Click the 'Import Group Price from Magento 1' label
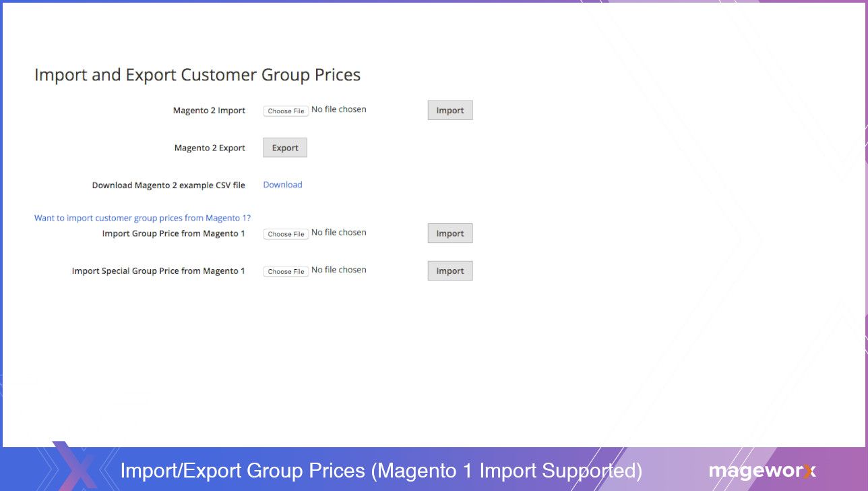The width and height of the screenshot is (868, 491). pos(173,233)
